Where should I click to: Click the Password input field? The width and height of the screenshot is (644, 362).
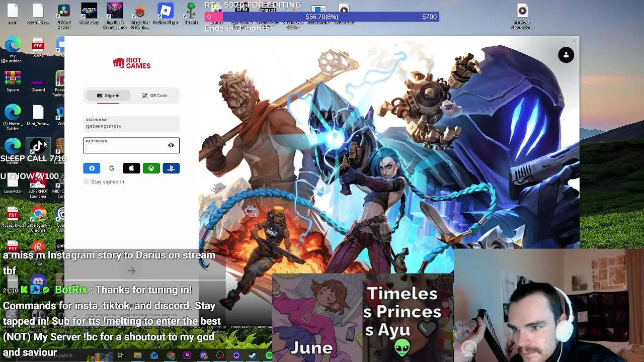(131, 145)
